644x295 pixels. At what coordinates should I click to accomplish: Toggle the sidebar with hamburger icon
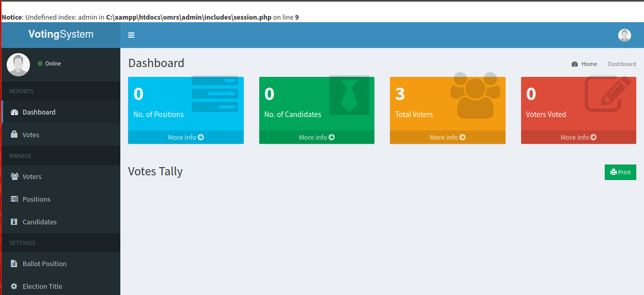[x=131, y=35]
